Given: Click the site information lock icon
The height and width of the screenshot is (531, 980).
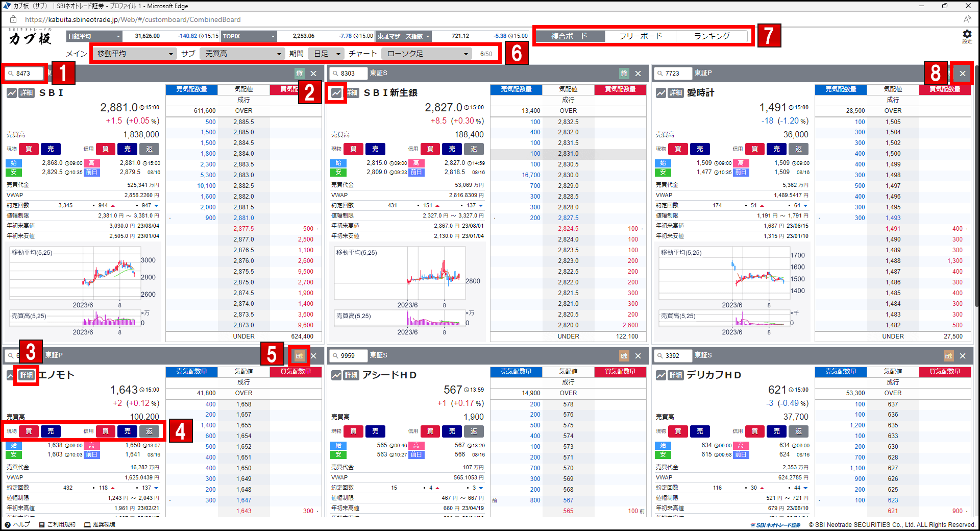Looking at the screenshot, I should point(13,19).
